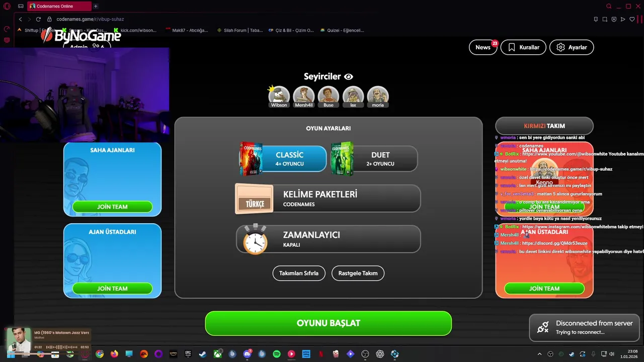Join red Ajan Üstadları team
This screenshot has height=362, width=644.
point(544,289)
